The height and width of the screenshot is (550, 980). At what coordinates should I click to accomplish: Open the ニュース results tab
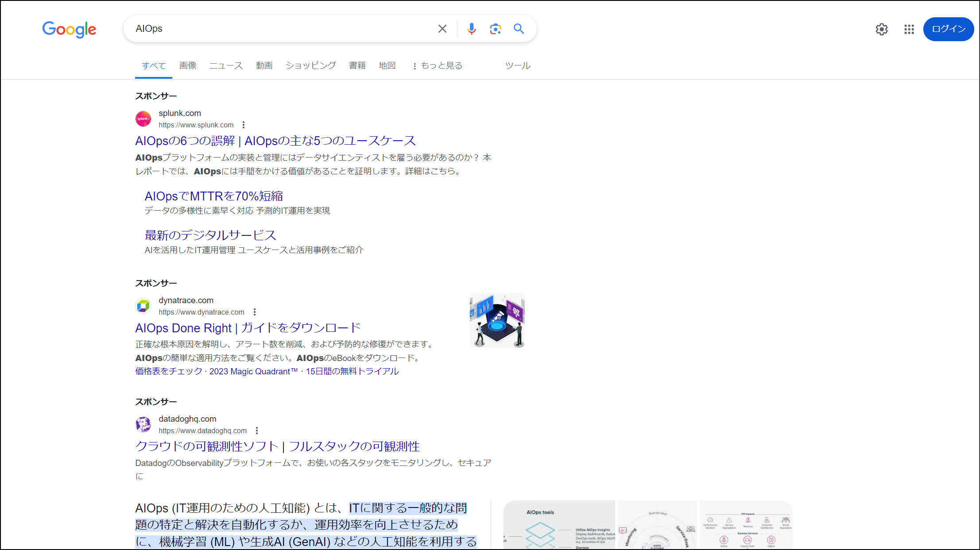pos(225,65)
